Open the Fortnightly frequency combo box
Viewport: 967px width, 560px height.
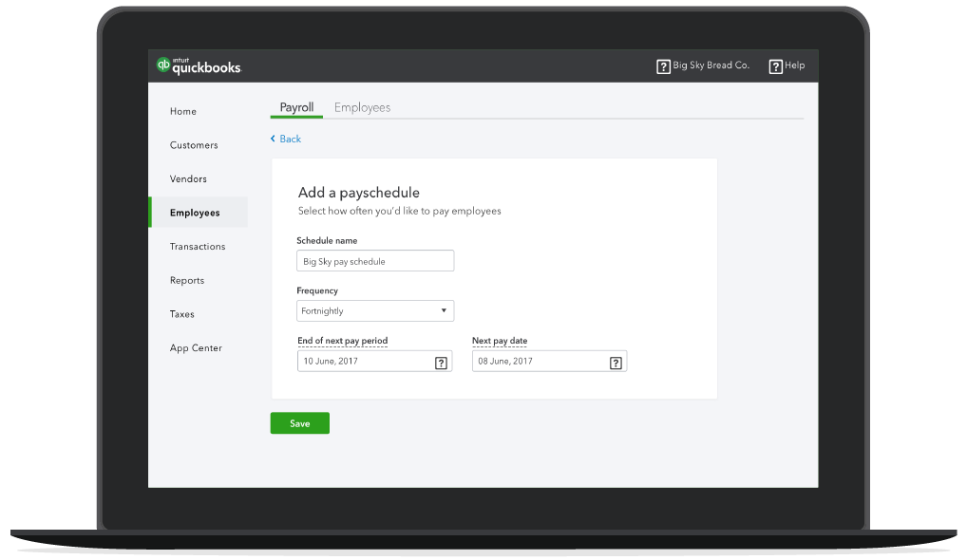click(374, 311)
